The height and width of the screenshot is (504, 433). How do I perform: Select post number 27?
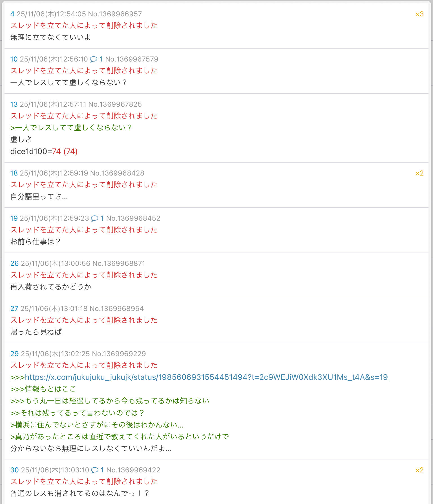[14, 309]
